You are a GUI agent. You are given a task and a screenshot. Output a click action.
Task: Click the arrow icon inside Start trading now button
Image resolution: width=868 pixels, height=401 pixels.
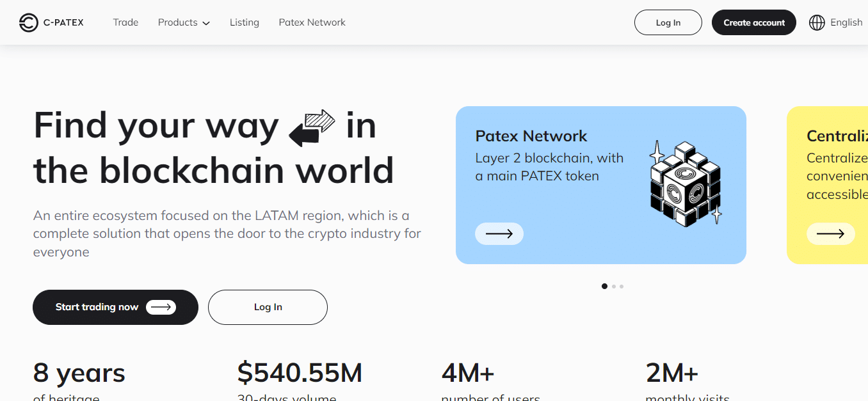pos(162,307)
